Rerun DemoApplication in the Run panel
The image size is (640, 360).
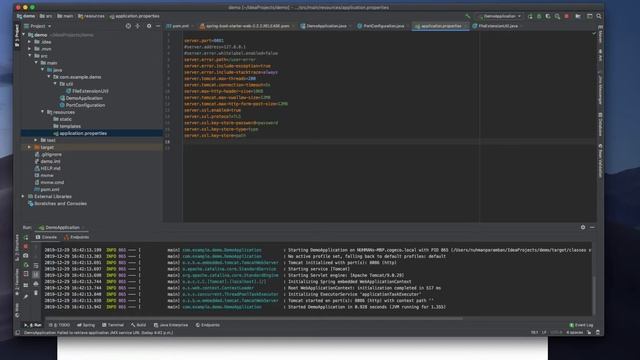[x=26, y=238]
